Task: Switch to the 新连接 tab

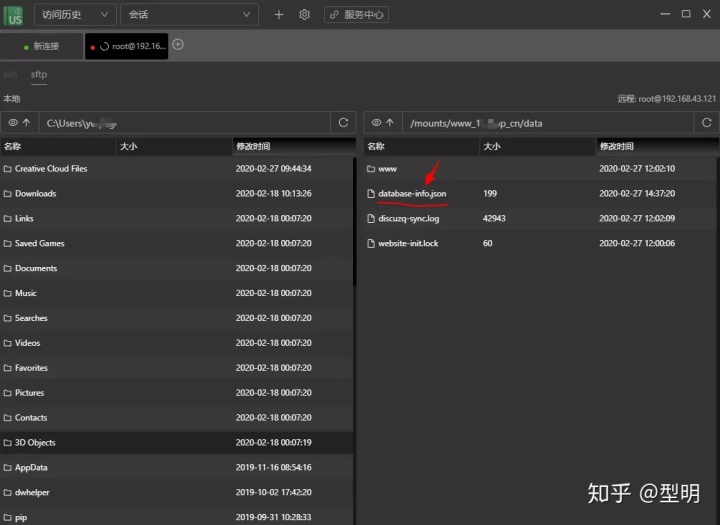Action: [x=41, y=46]
